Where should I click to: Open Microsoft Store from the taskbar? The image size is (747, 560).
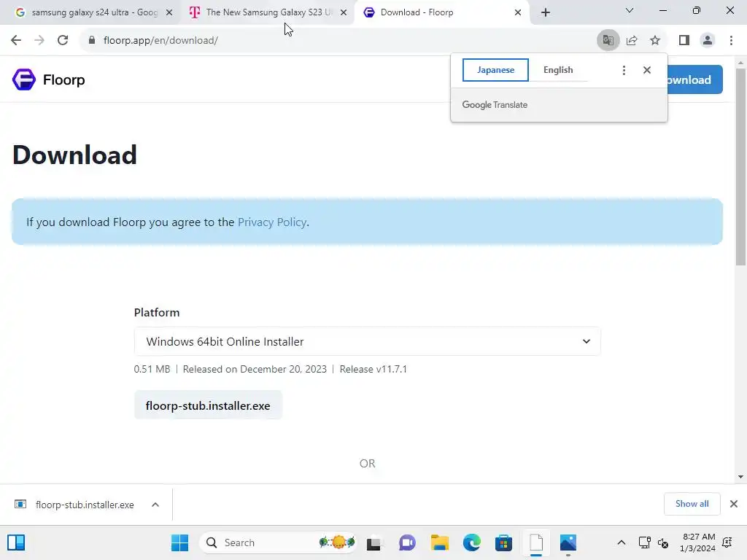click(x=503, y=542)
